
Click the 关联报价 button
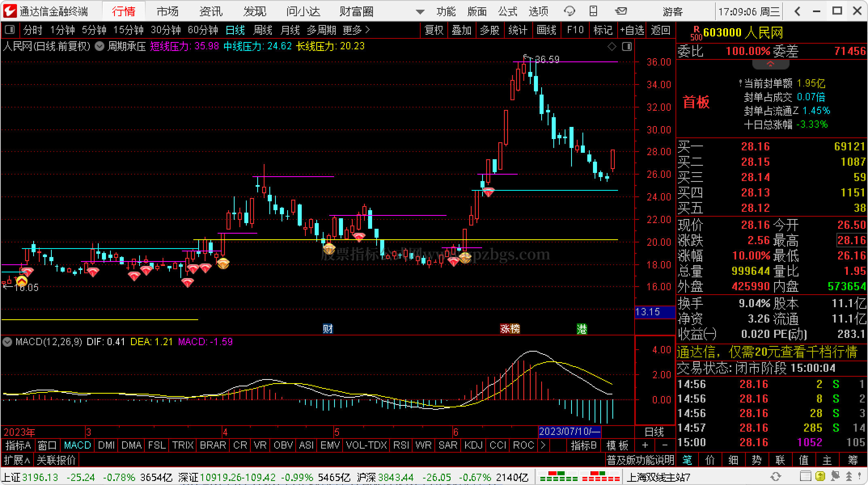(x=56, y=460)
